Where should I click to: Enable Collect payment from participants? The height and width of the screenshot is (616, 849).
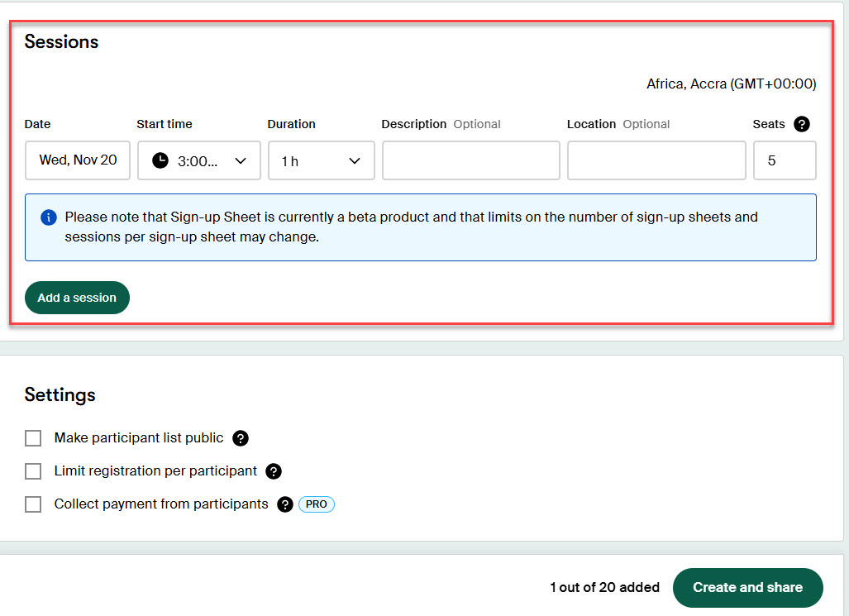pos(33,504)
